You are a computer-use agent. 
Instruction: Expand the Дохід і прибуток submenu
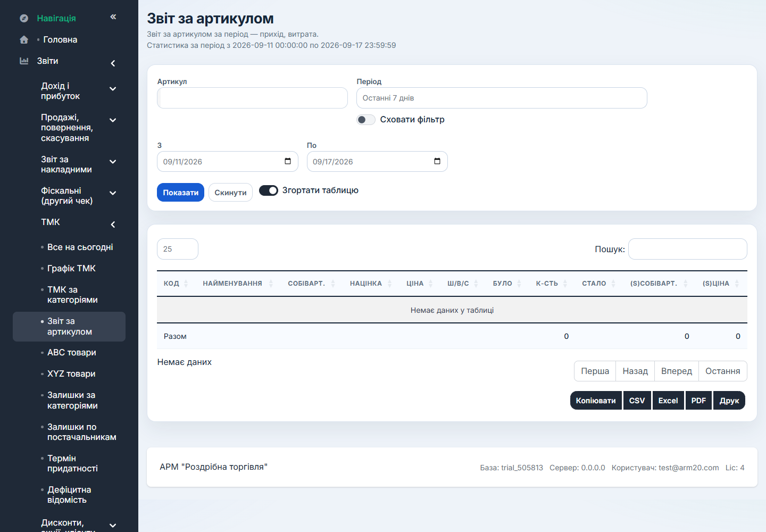113,89
